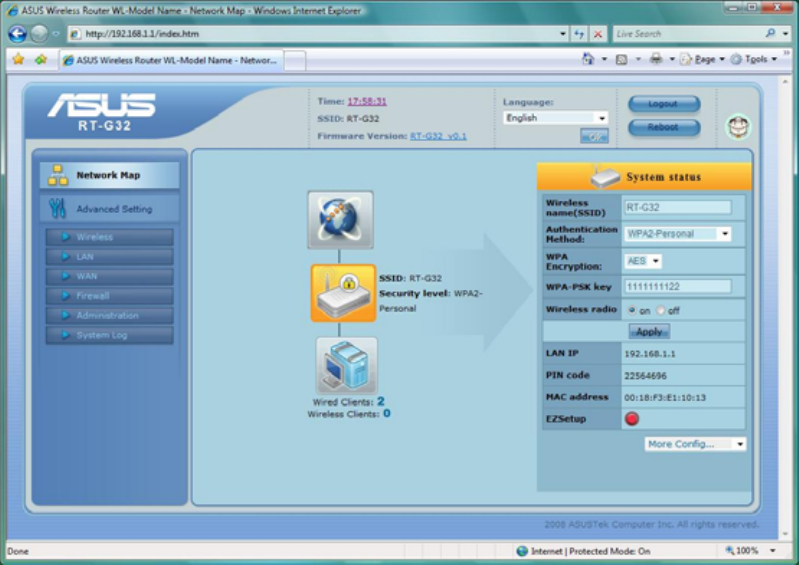The image size is (799, 565).
Task: Select the ASUS Wireless Router browser tab
Action: [x=171, y=60]
